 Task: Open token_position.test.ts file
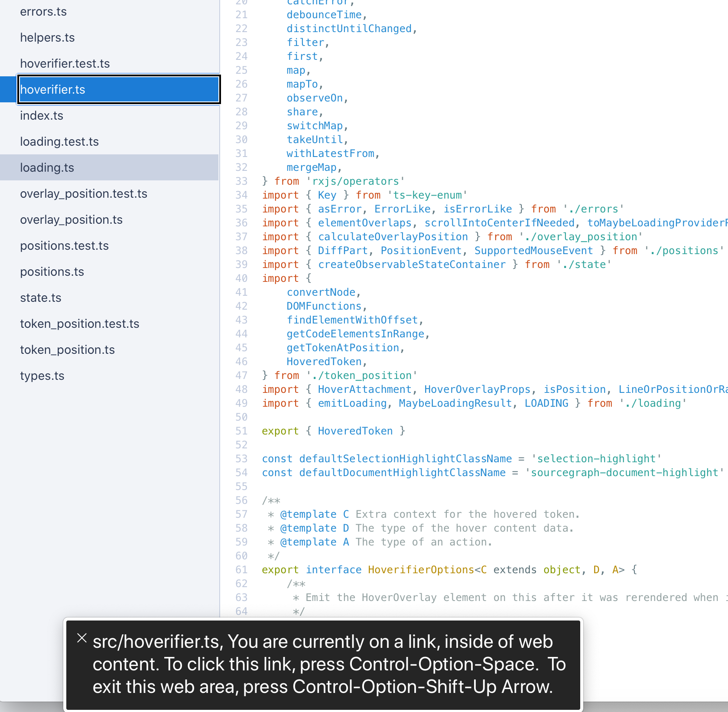point(80,324)
